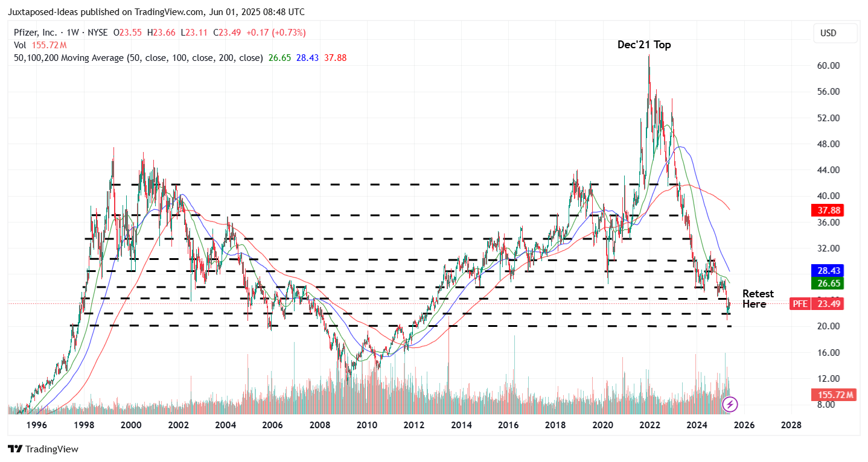The image size is (868, 462).
Task: Click the purple lightning bolt icon
Action: coord(730,403)
